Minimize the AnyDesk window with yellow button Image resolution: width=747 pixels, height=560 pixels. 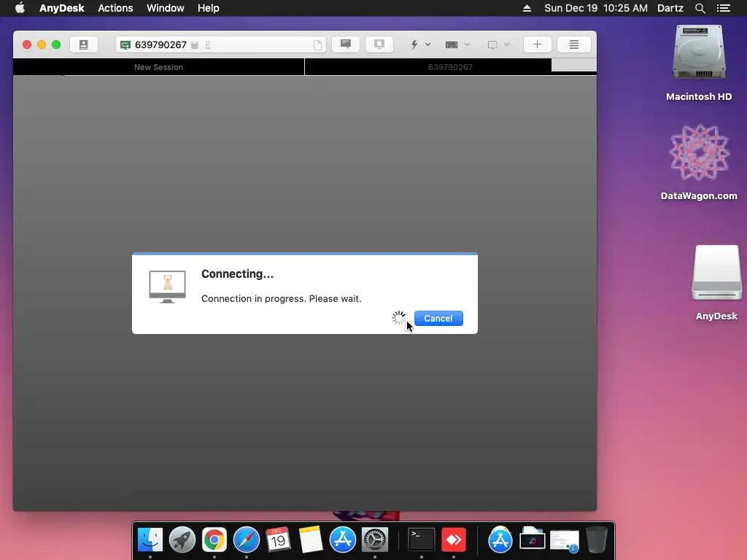[x=42, y=44]
